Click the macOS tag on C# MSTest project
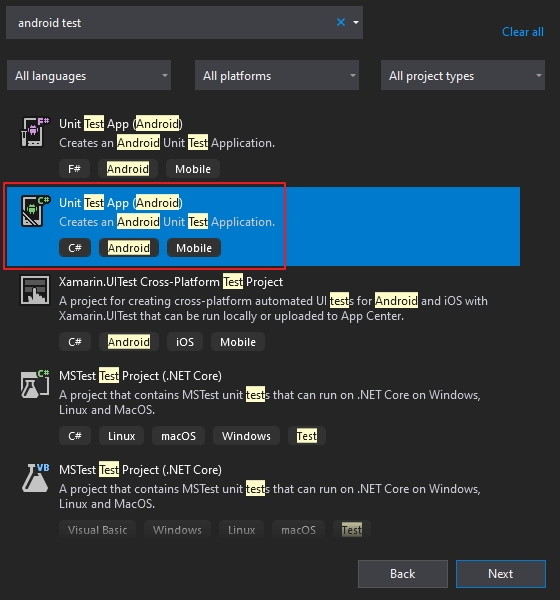Viewport: 560px width, 600px height. [178, 436]
